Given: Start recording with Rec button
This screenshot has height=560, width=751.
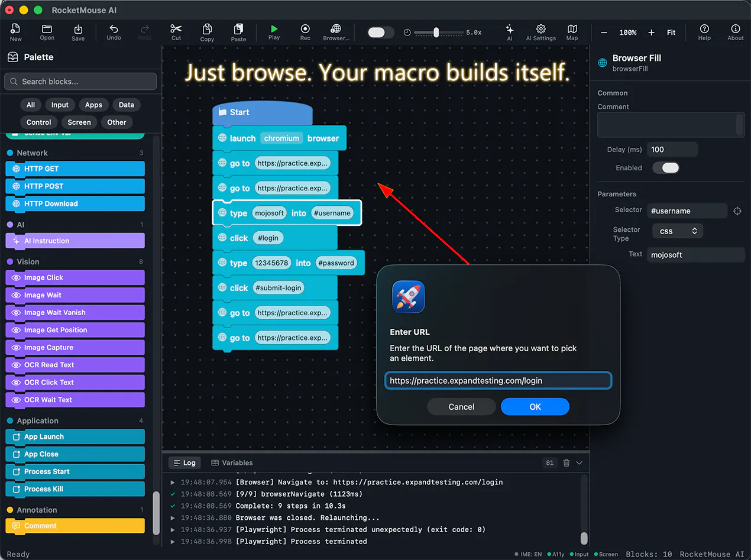Looking at the screenshot, I should [305, 32].
